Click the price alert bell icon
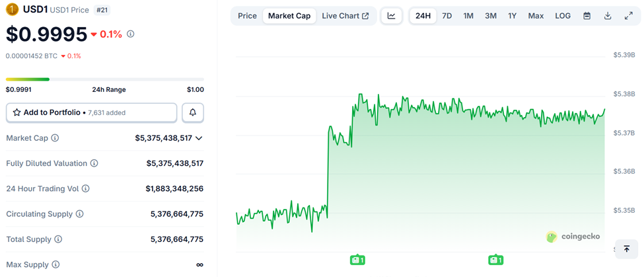 click(193, 112)
